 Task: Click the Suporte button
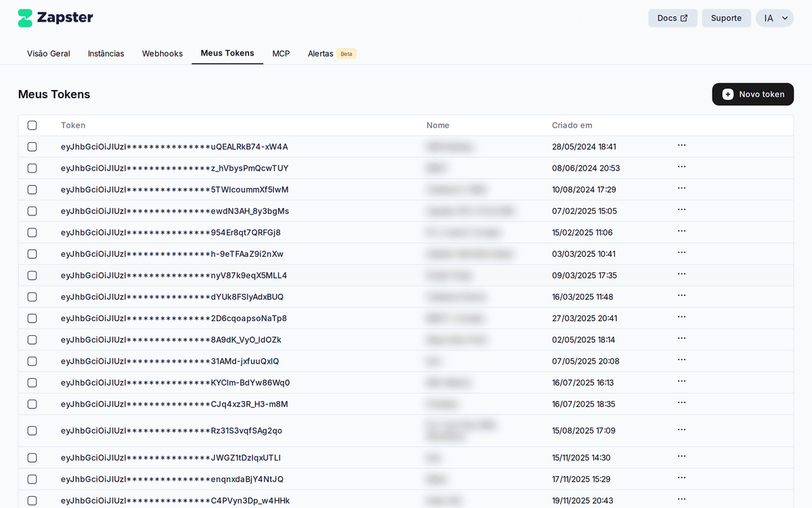tap(726, 18)
